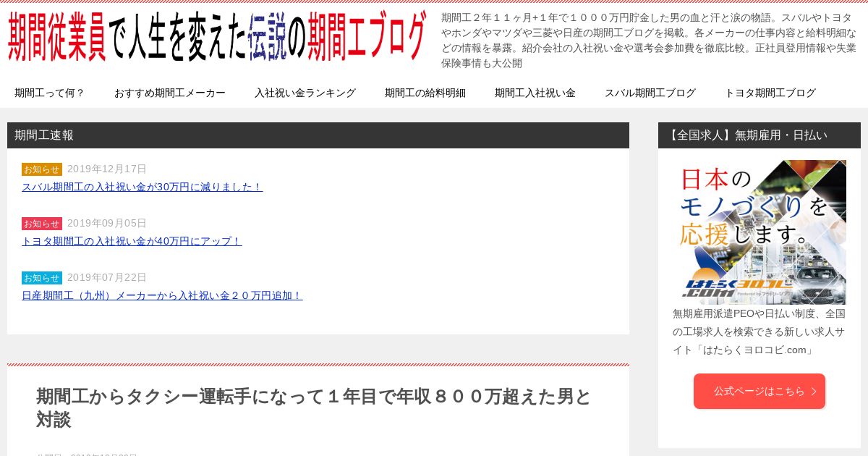Click the arrow icon on 公式ページはこちら button
The image size is (868, 456).
click(x=814, y=392)
